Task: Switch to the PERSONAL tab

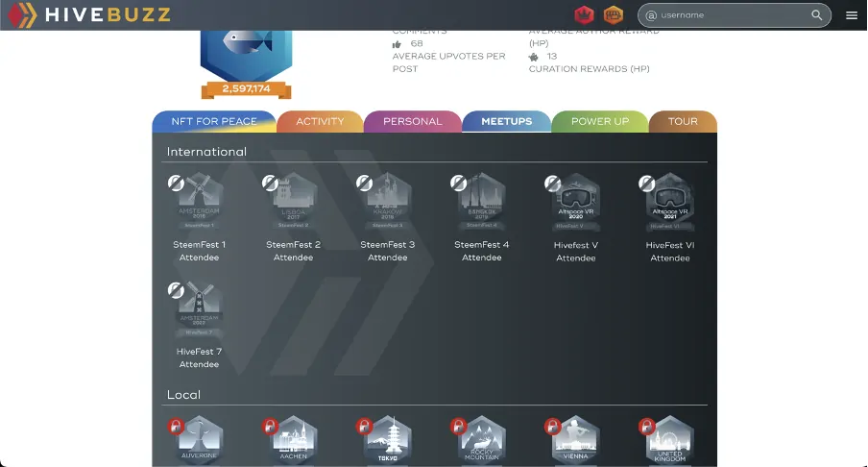Action: (413, 121)
